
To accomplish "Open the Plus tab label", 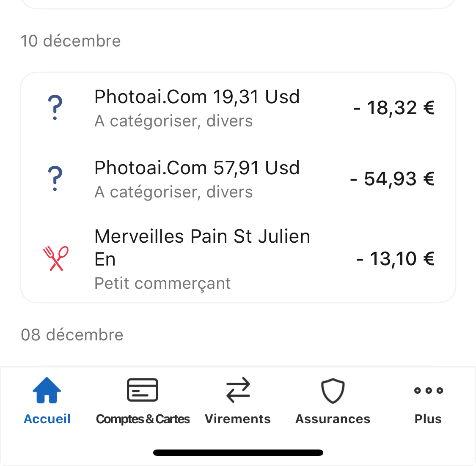I will point(428,419).
